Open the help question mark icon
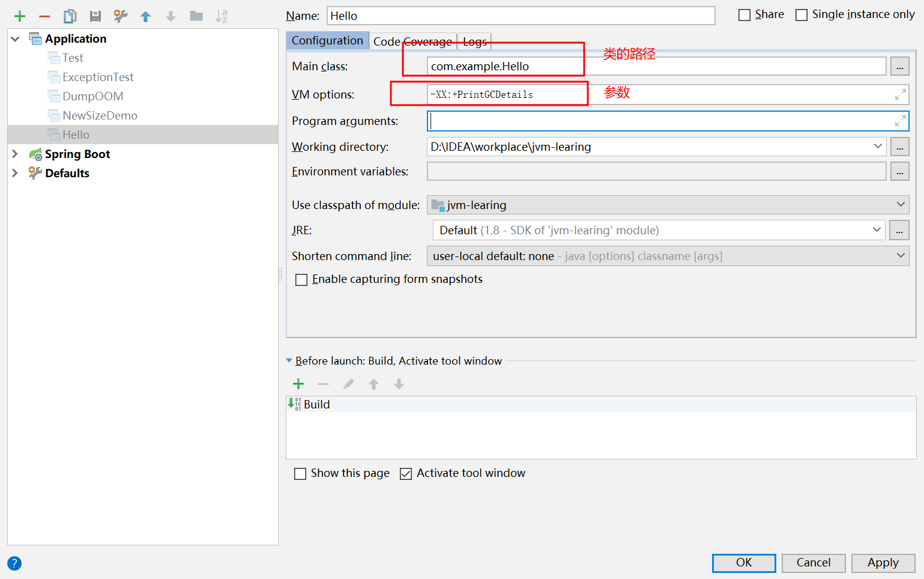 pos(14,563)
